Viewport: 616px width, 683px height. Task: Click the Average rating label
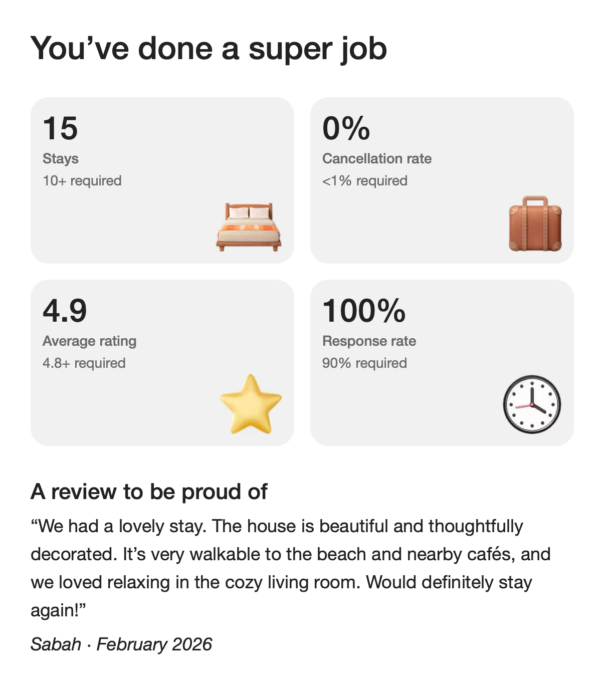[90, 341]
